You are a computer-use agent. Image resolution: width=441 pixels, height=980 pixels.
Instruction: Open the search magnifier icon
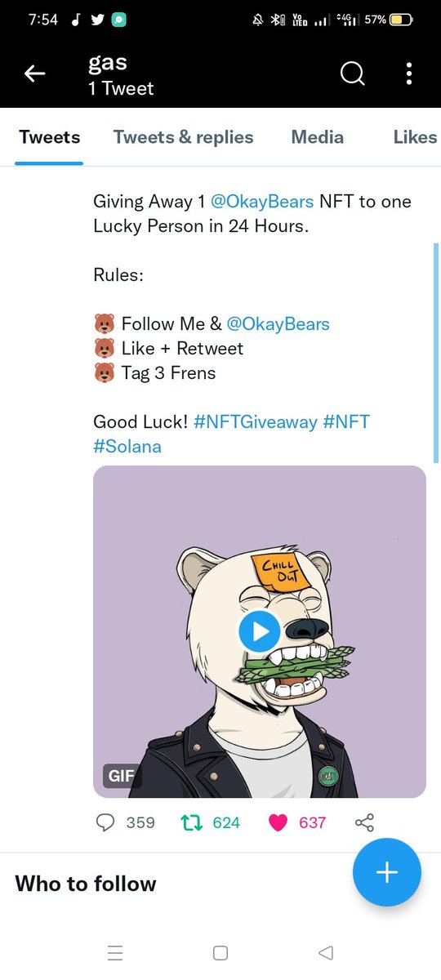[352, 74]
